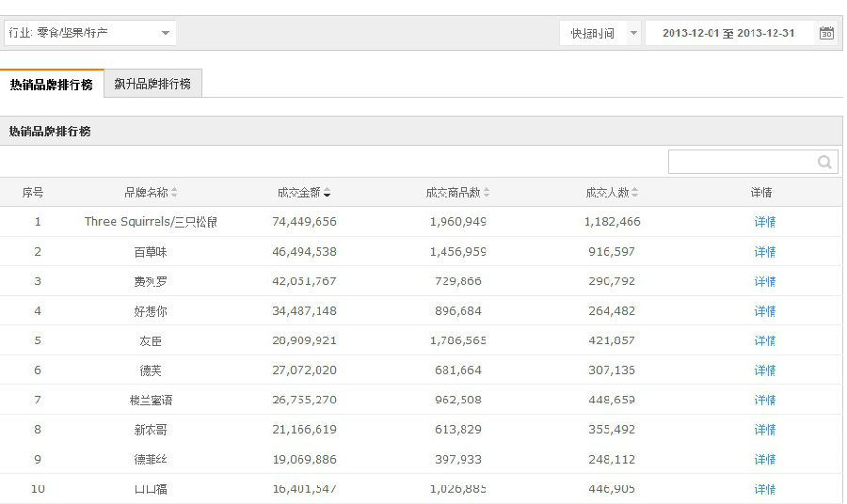Click the 21,166,619 amount cell

(304, 430)
